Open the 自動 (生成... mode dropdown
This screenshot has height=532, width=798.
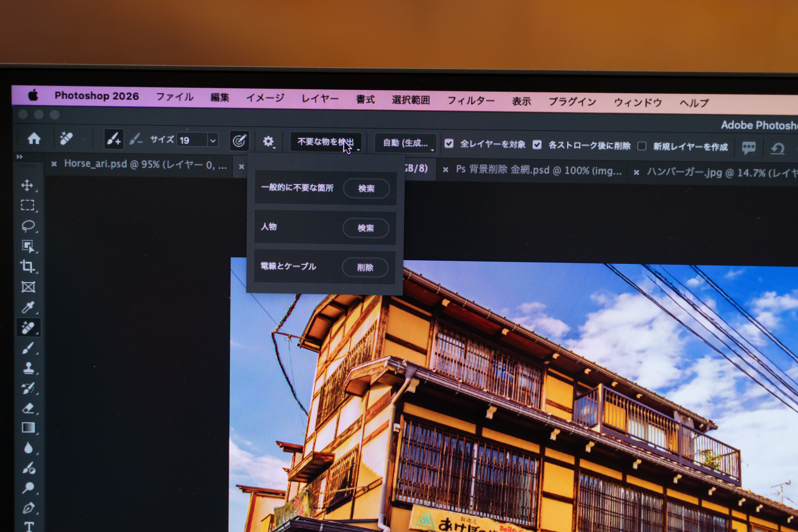[406, 143]
